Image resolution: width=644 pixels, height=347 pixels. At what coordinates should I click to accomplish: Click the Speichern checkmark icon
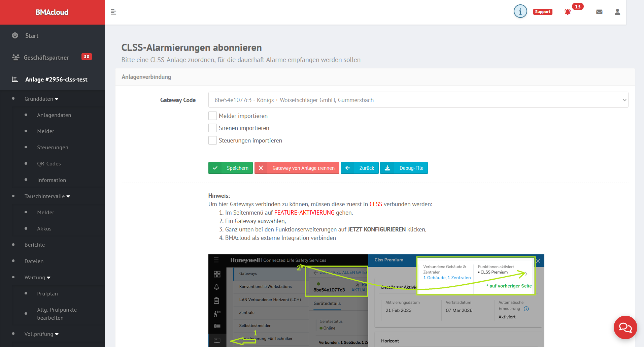coord(215,168)
